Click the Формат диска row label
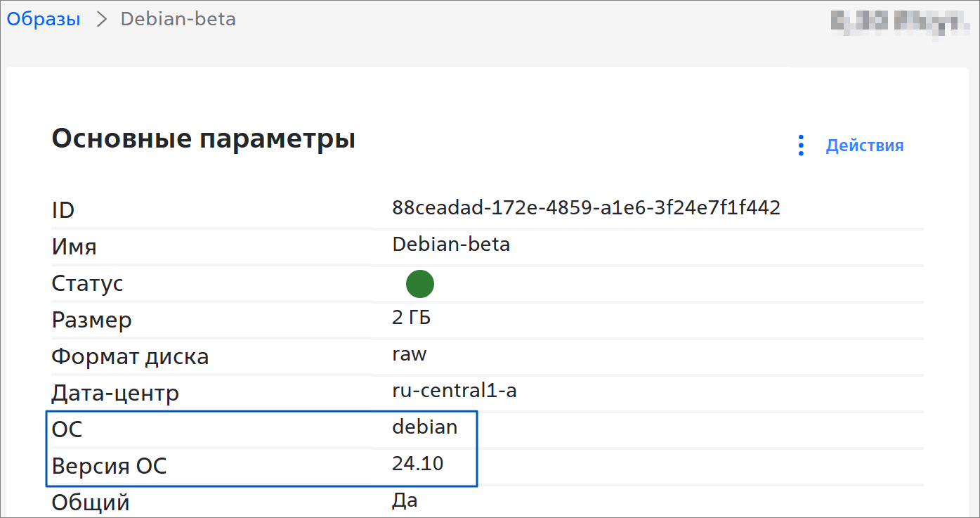The image size is (980, 518). click(130, 357)
